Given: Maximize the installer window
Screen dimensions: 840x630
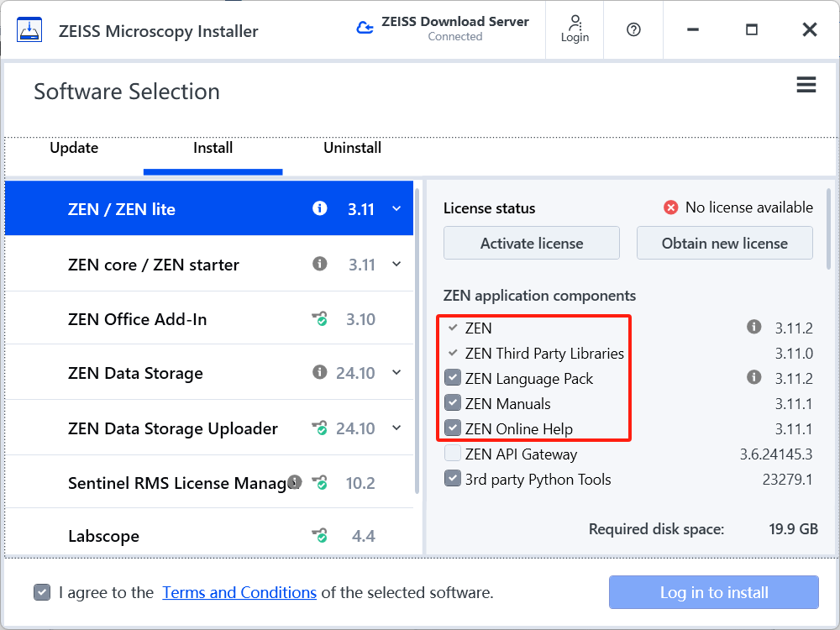Looking at the screenshot, I should click(752, 29).
